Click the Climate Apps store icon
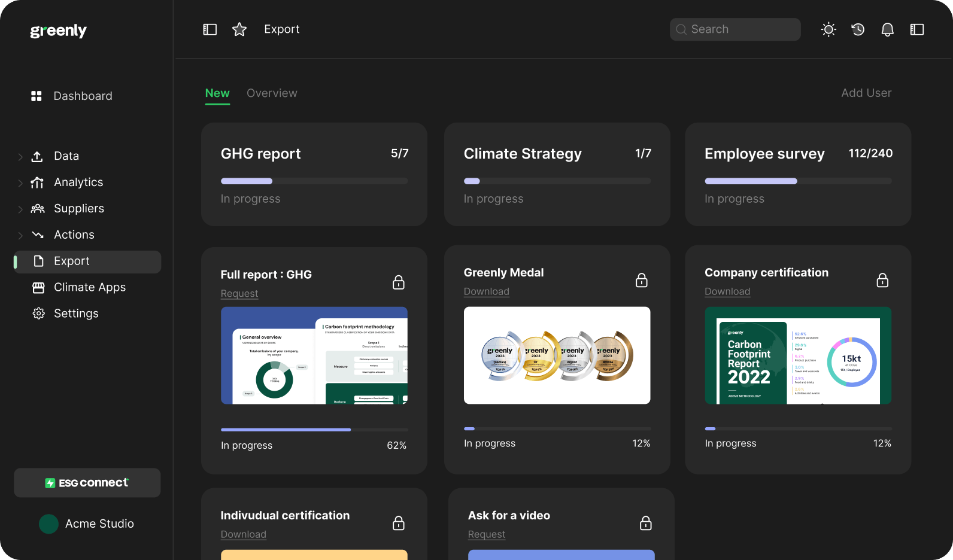This screenshot has width=953, height=560. tap(38, 287)
